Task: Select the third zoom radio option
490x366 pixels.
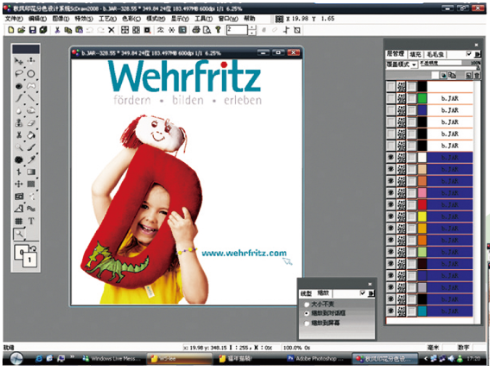Action: pyautogui.click(x=307, y=323)
